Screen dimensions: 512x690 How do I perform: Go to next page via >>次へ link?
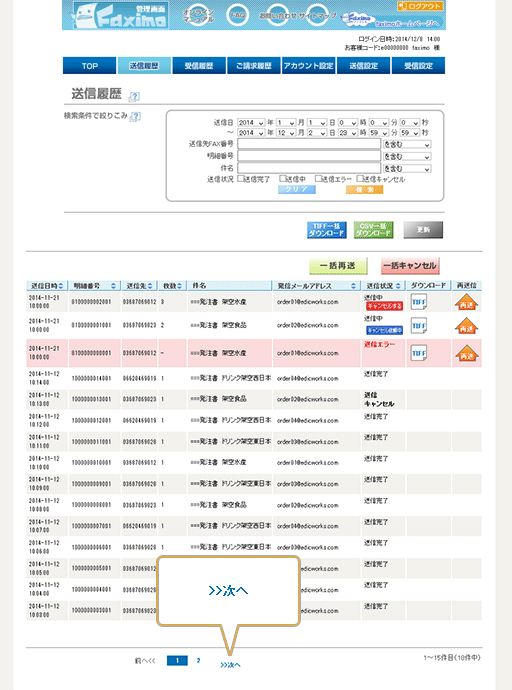click(230, 664)
